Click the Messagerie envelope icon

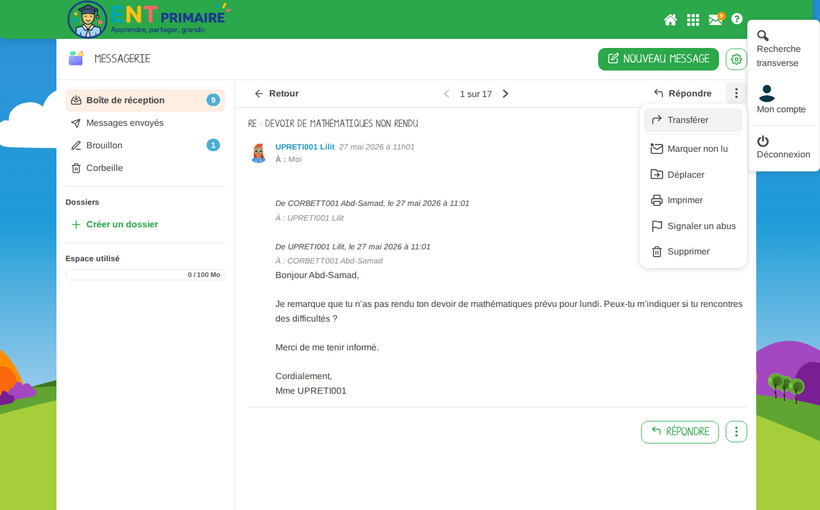76,58
